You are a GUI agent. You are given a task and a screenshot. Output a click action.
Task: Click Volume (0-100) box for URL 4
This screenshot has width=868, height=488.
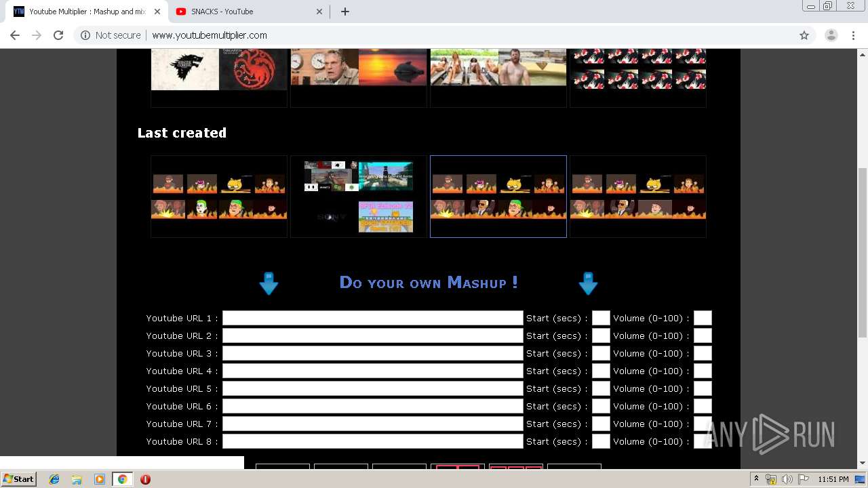(x=703, y=371)
